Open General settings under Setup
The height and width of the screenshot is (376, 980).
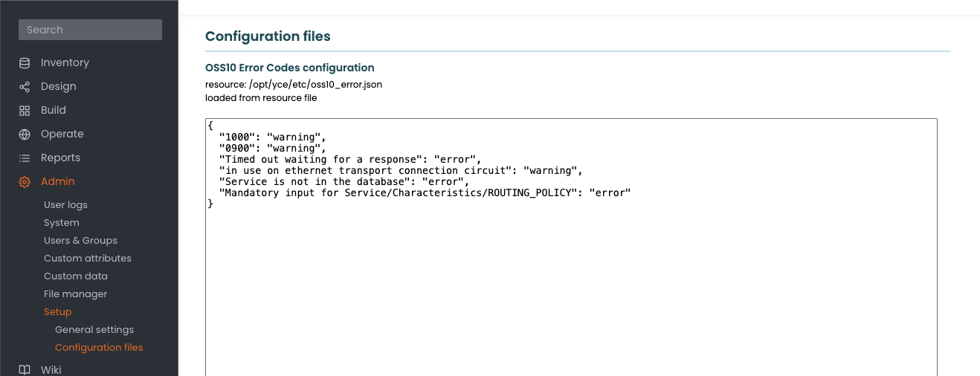coord(94,330)
